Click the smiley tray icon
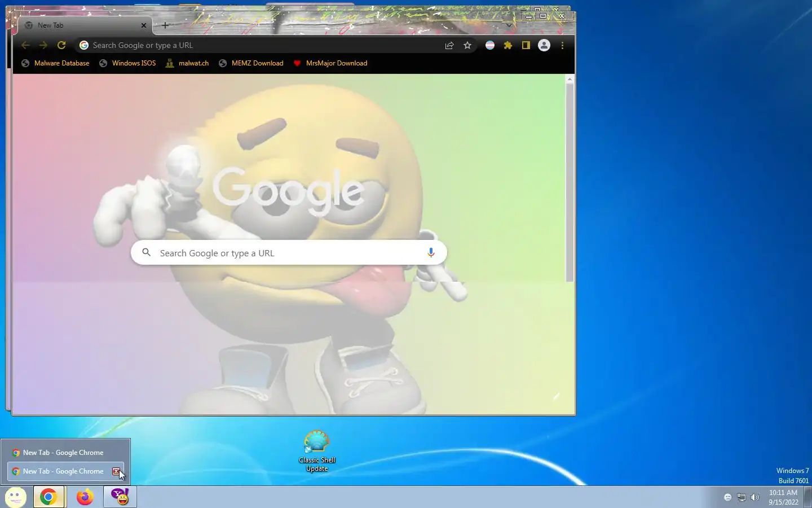The width and height of the screenshot is (812, 508). click(728, 497)
